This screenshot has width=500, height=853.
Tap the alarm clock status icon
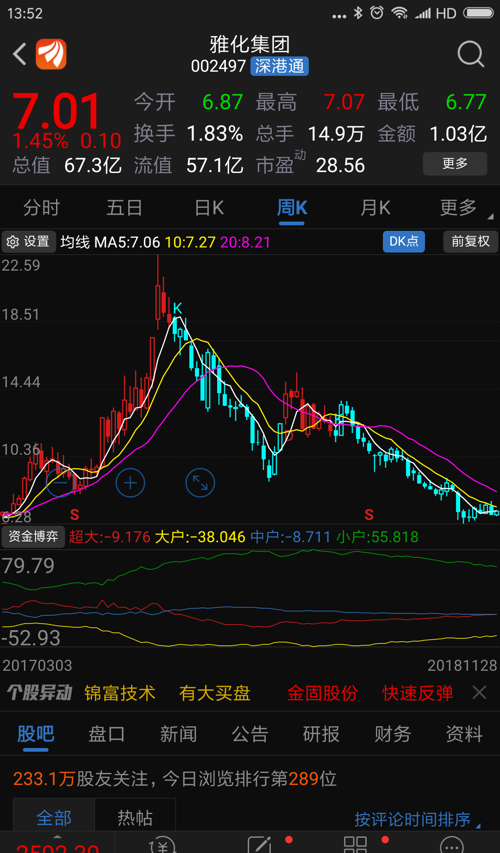coord(376,13)
